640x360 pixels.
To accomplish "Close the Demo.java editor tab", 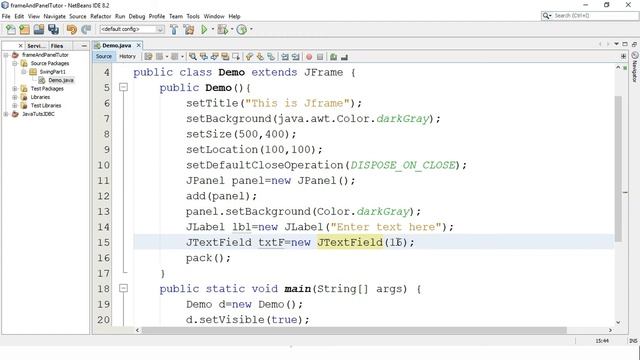I will pos(139,45).
